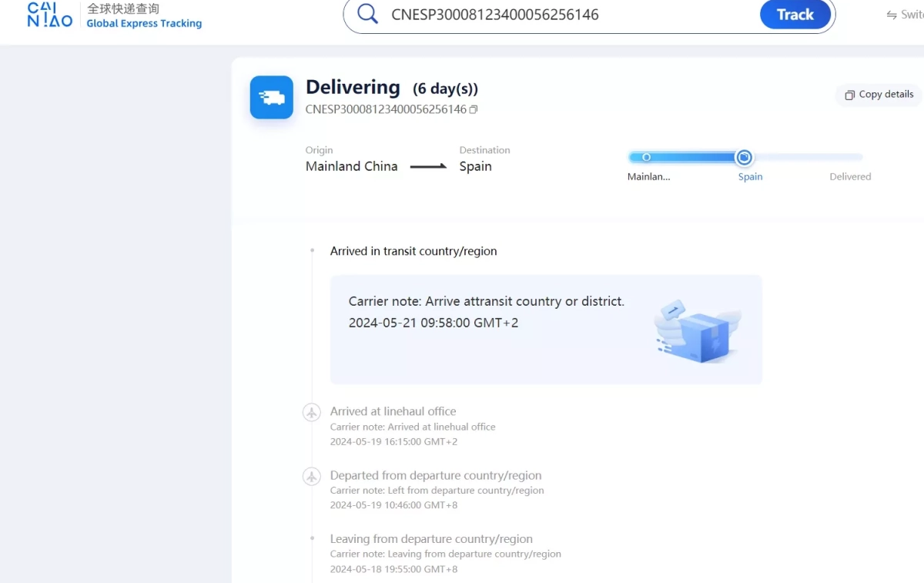Click the airplane icon beside Departed from departure country
The height and width of the screenshot is (583, 924).
pos(311,477)
